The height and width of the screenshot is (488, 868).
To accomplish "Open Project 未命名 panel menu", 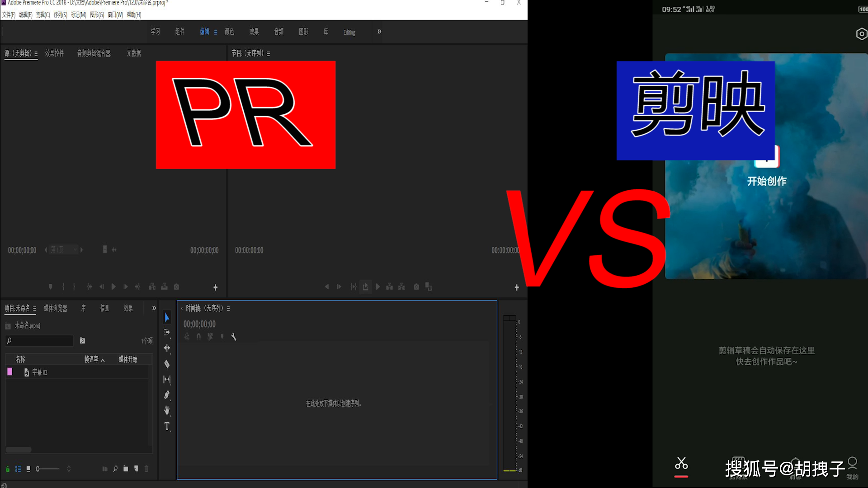I will 34,309.
